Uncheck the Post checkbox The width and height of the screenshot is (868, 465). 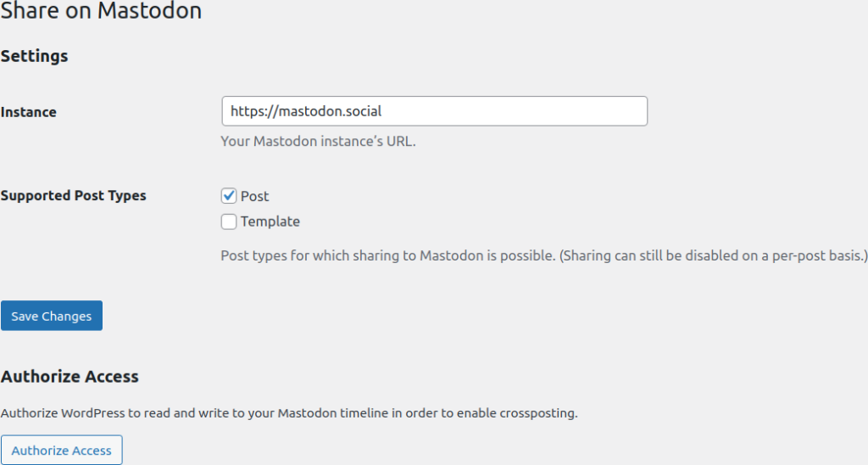point(228,196)
